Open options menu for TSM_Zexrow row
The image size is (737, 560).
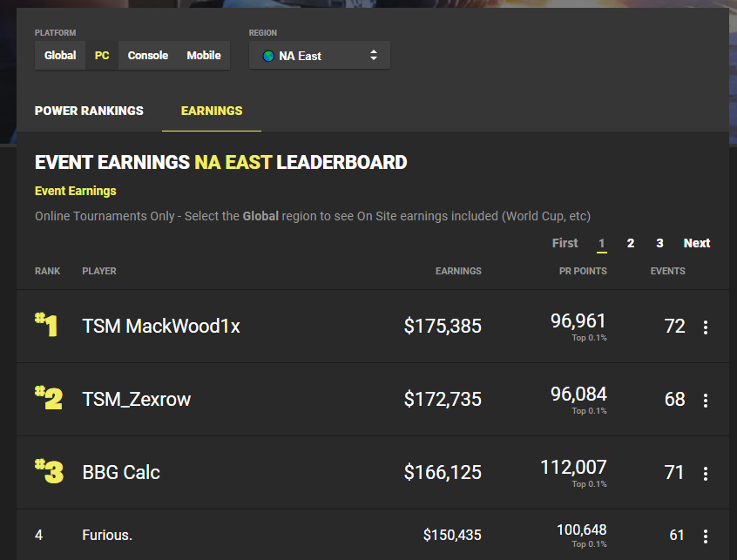[705, 401]
